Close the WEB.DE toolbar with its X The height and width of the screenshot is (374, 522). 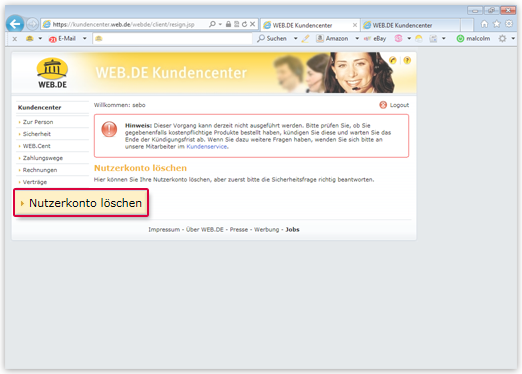pyautogui.click(x=15, y=39)
